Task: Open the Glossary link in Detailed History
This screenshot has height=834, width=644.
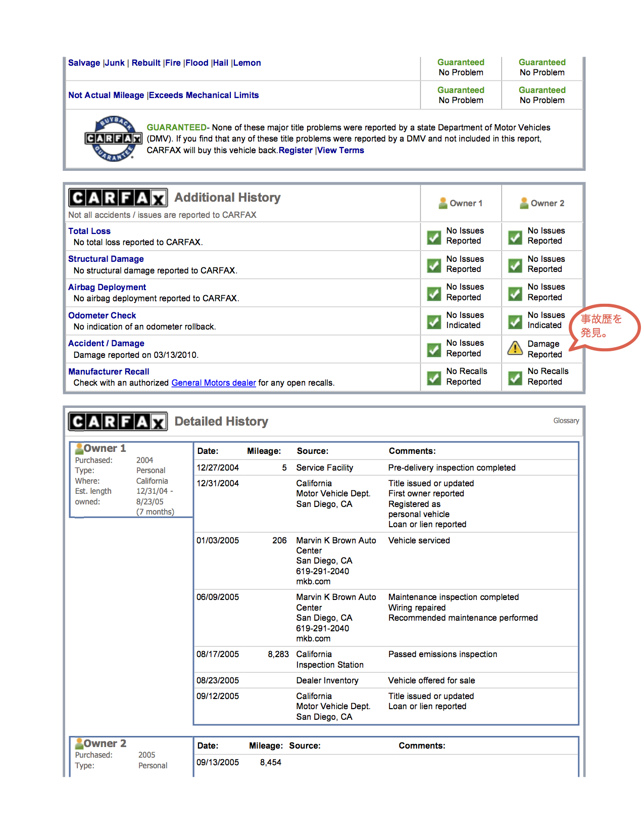Action: pyautogui.click(x=566, y=421)
